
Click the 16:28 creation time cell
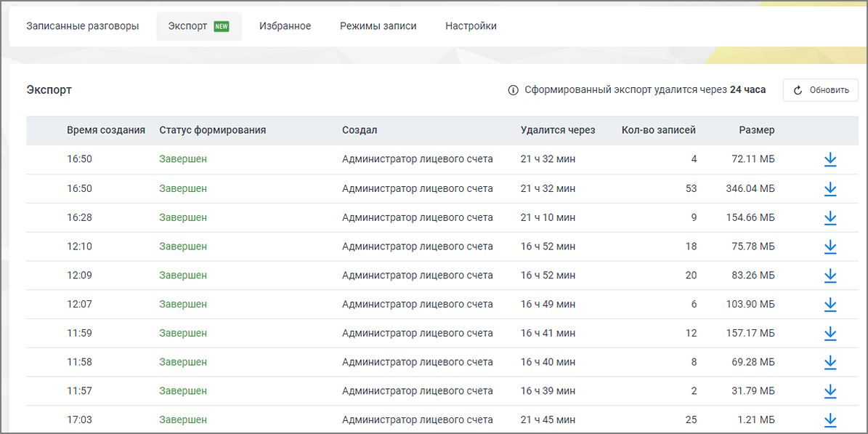point(79,218)
